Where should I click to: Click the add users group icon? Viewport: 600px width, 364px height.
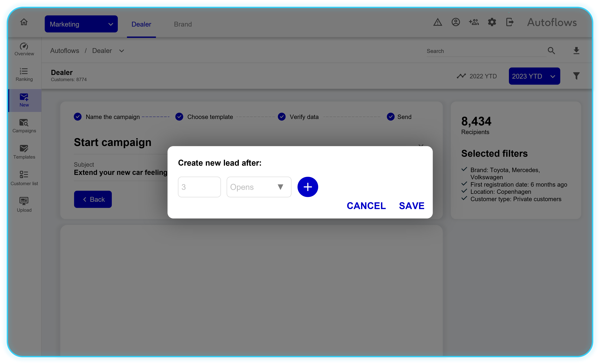point(474,22)
